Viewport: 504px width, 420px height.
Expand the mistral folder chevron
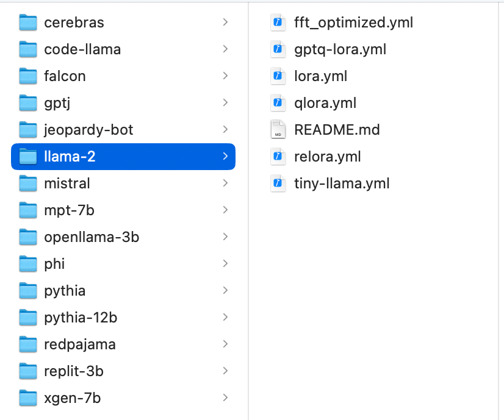pos(225,183)
